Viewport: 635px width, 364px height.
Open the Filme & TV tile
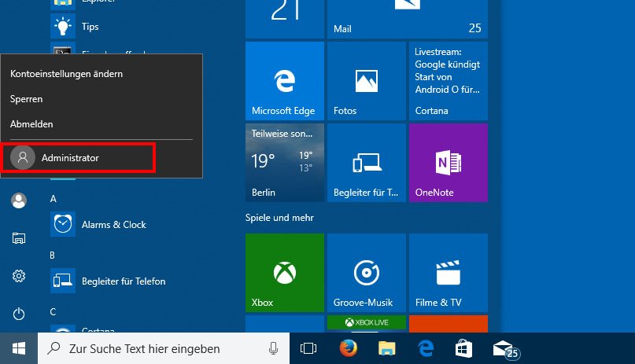coord(448,273)
